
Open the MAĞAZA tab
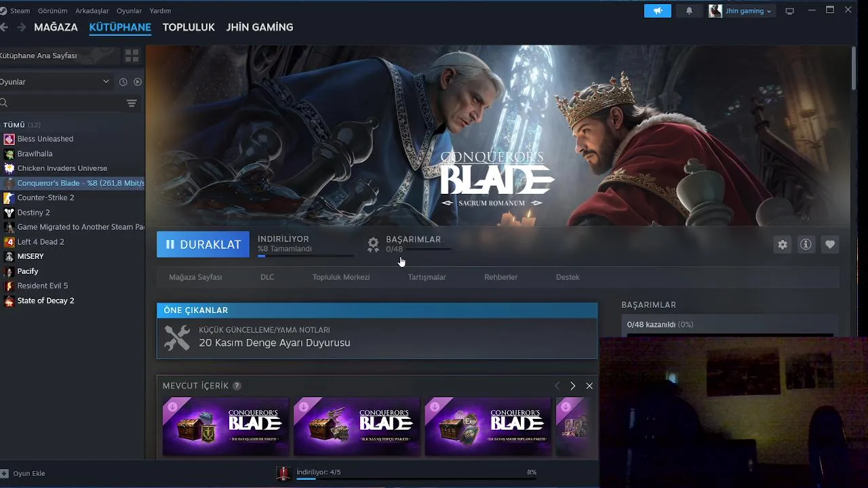coord(56,27)
